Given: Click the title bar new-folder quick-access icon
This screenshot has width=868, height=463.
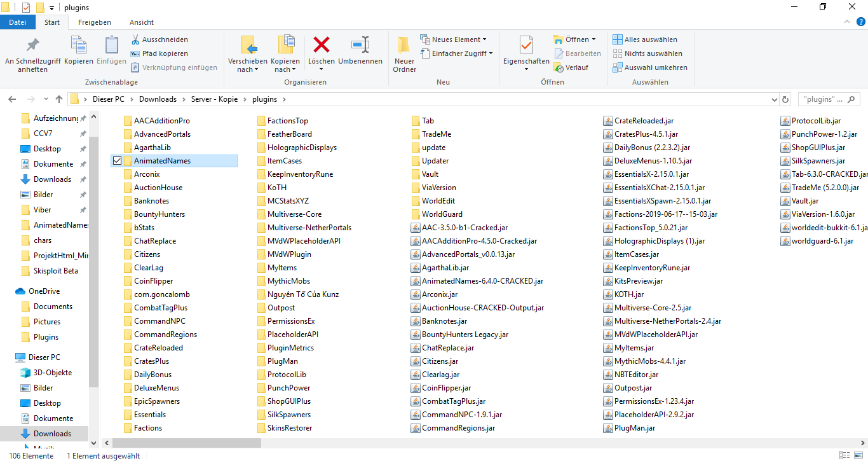Looking at the screenshot, I should tap(40, 8).
